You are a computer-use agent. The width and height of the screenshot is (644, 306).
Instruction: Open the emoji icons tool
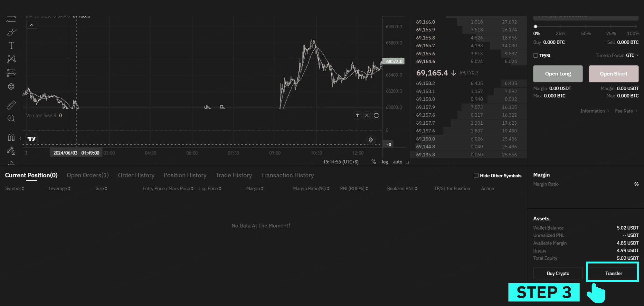click(11, 86)
